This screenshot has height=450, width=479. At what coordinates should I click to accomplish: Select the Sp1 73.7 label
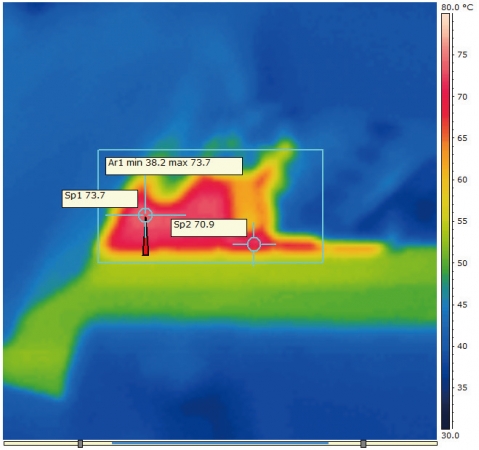pos(100,199)
